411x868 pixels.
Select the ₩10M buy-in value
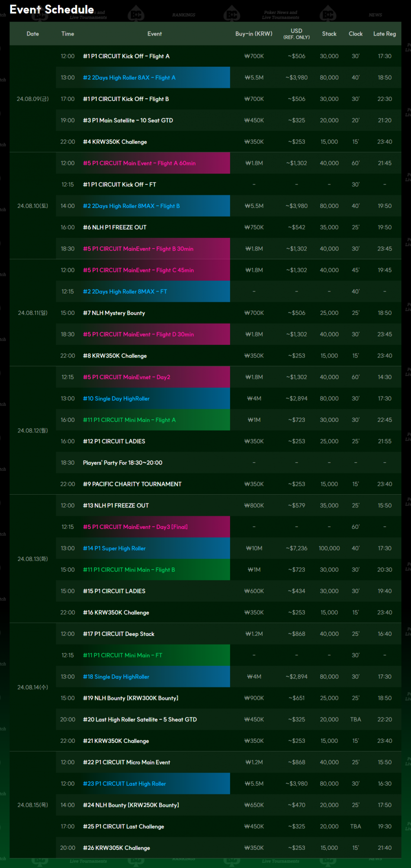pyautogui.click(x=254, y=548)
